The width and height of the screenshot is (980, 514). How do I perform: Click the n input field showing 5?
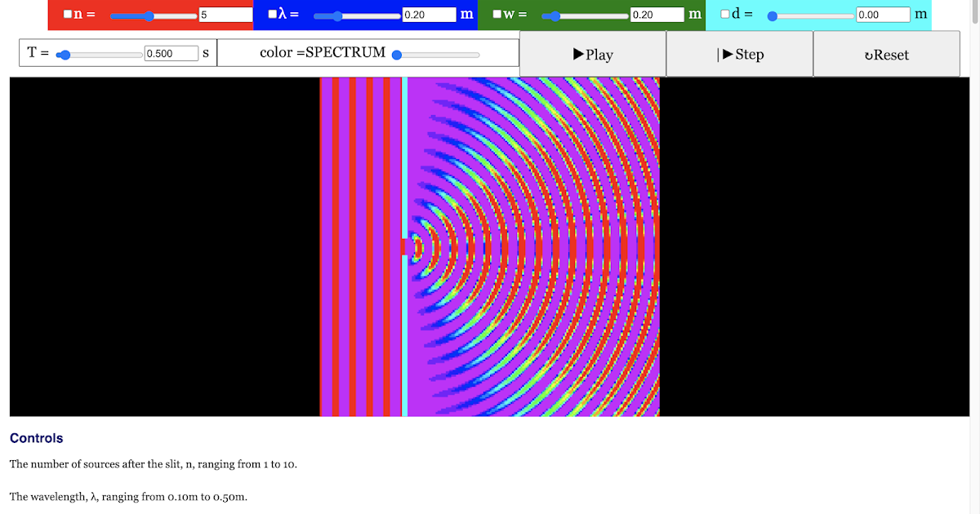coord(225,14)
